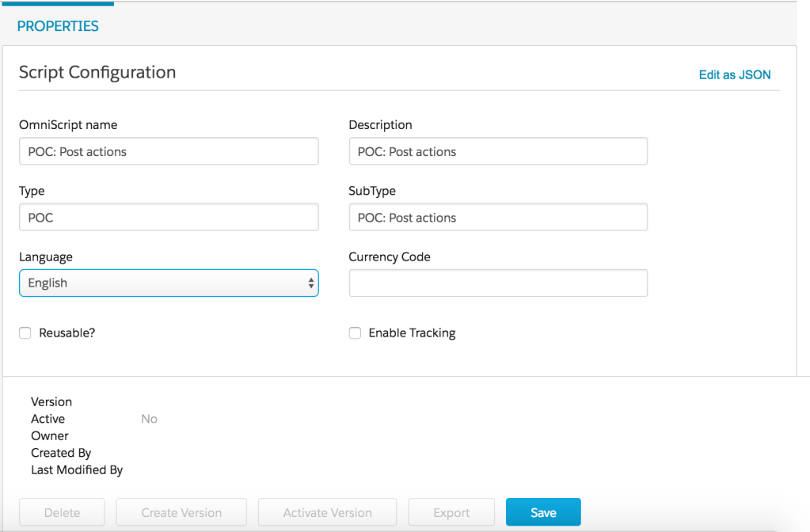This screenshot has height=532, width=810.
Task: Hit the Activate Version button
Action: (327, 512)
